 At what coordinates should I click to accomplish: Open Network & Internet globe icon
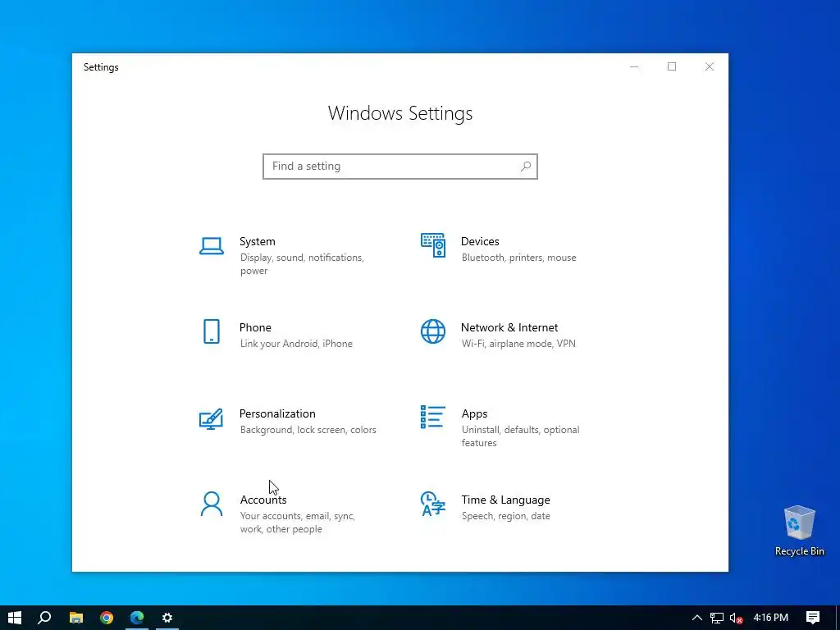tap(433, 331)
